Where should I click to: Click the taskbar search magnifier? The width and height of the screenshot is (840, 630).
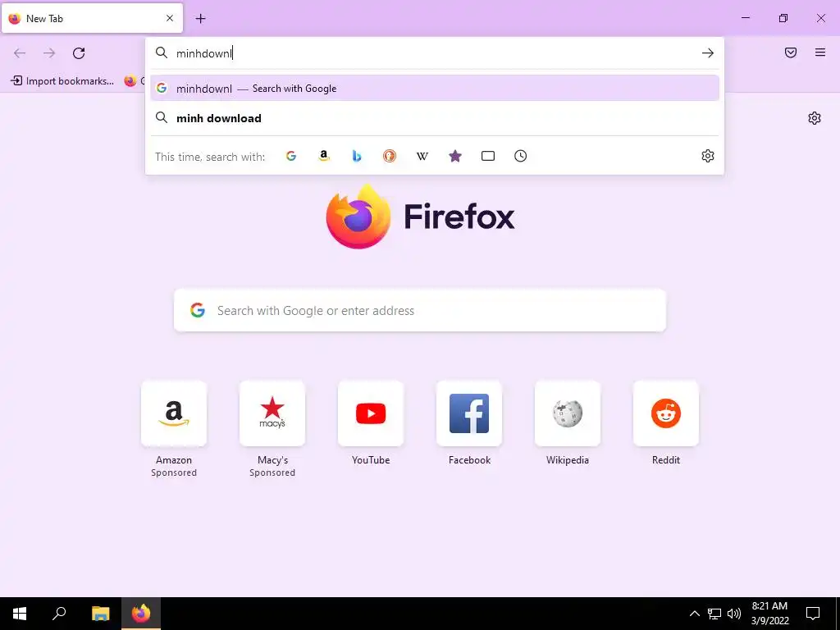point(59,614)
